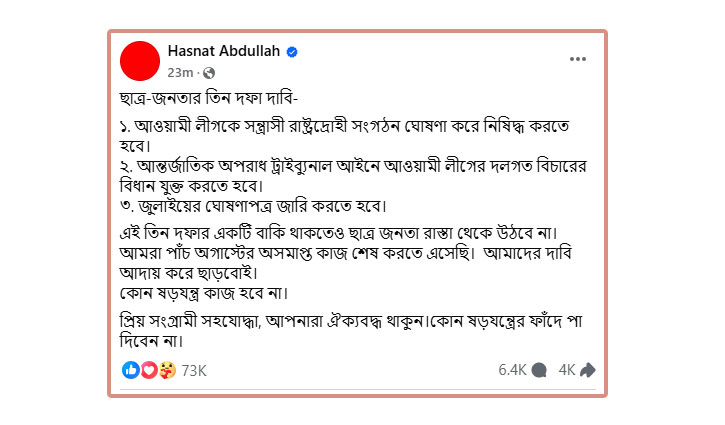The width and height of the screenshot is (725, 425).
Task: Click the line কোন ষড়যন্ত্র কাজ হবে না
Action: click(204, 293)
